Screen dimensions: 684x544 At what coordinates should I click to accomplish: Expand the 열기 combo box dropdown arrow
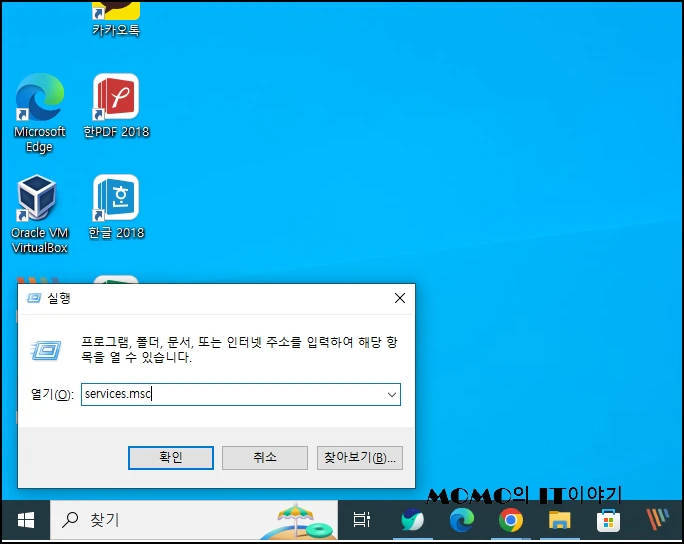tap(392, 394)
